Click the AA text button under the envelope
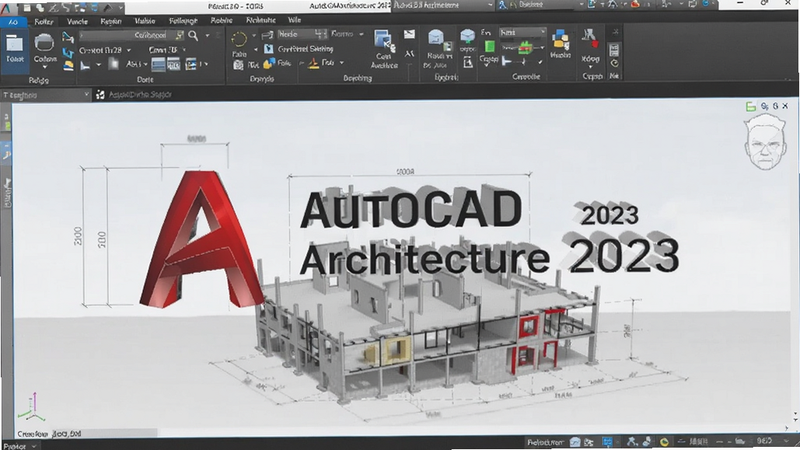This screenshot has height=450, width=800. 409,54
